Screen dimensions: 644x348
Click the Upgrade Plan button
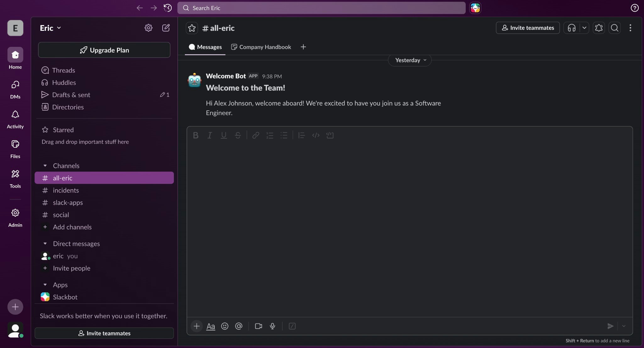[x=104, y=50]
